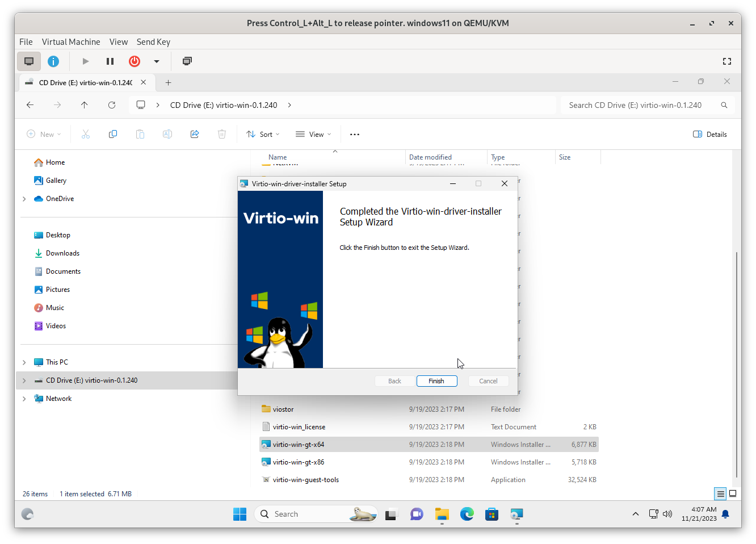The image size is (756, 544).
Task: Open the View options dropdown
Action: point(313,135)
